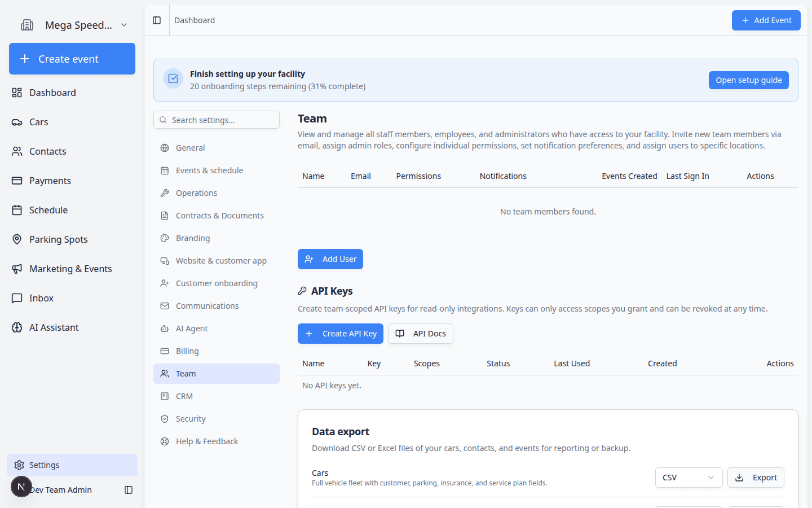Click the Parking Spots pin icon
812x508 pixels.
pyautogui.click(x=17, y=239)
